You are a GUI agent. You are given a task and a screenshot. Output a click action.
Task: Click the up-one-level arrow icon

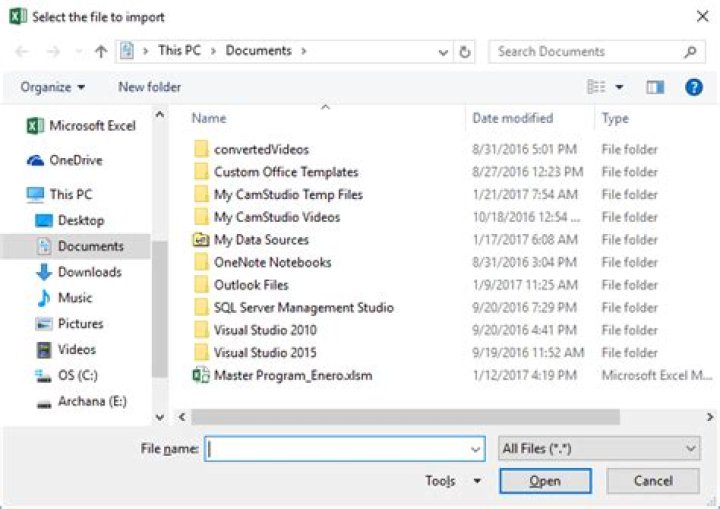tap(101, 51)
